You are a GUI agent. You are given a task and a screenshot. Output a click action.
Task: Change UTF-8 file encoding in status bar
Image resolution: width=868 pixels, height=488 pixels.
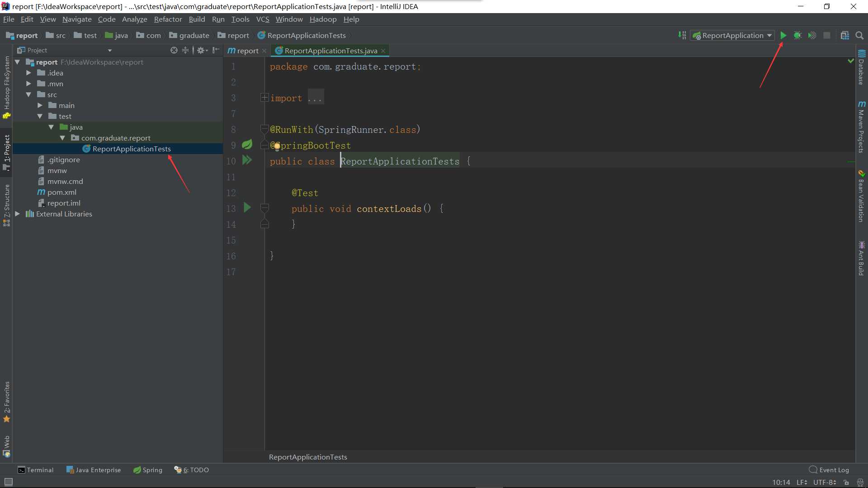pyautogui.click(x=825, y=482)
